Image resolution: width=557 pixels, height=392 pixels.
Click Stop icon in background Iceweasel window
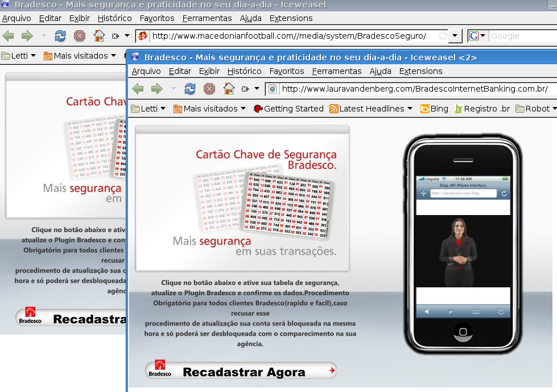pyautogui.click(x=80, y=36)
